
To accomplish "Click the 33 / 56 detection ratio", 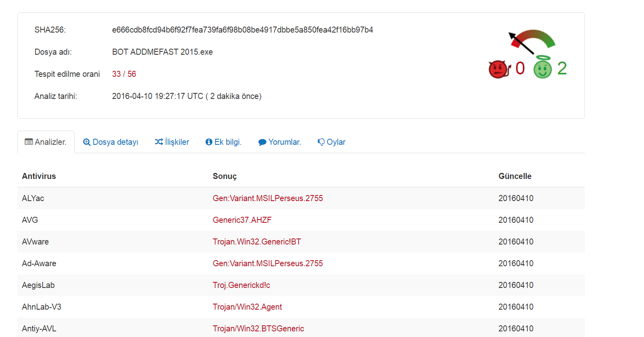I will coord(124,74).
